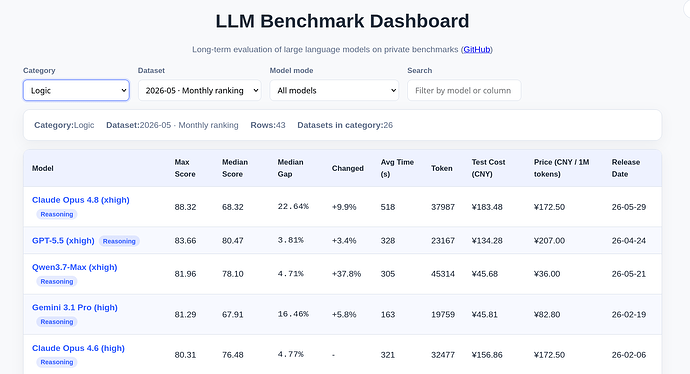Click the Reasoning badge next to GPT-5.5
The image size is (690, 374).
[x=119, y=241]
